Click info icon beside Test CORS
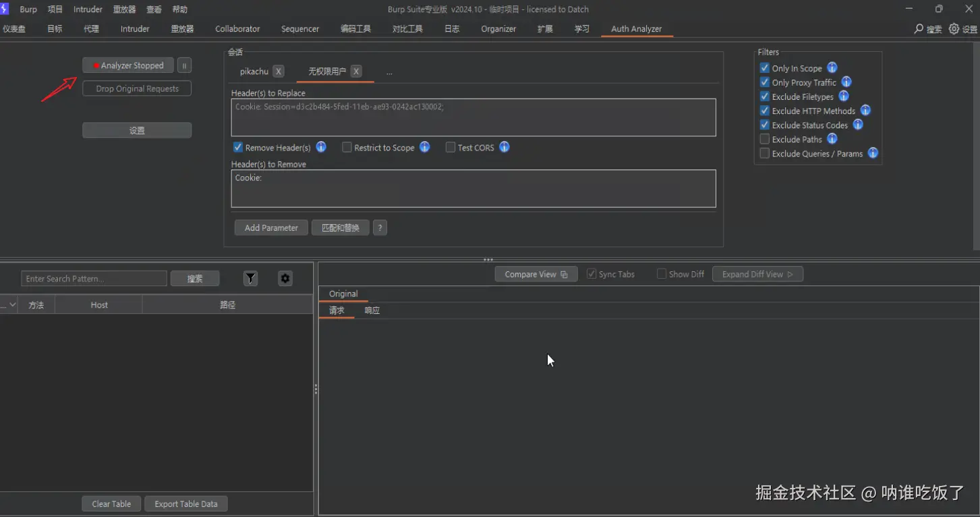The image size is (980, 517). click(505, 147)
